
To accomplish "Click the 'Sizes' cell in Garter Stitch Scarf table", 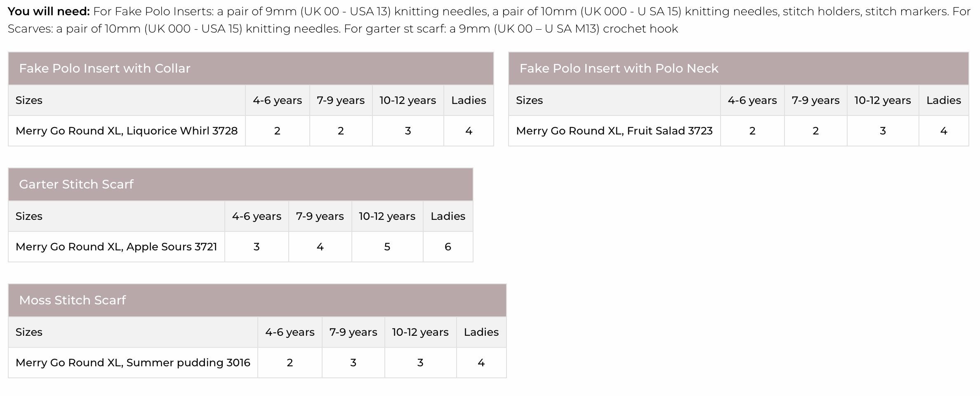I will click(x=29, y=217).
